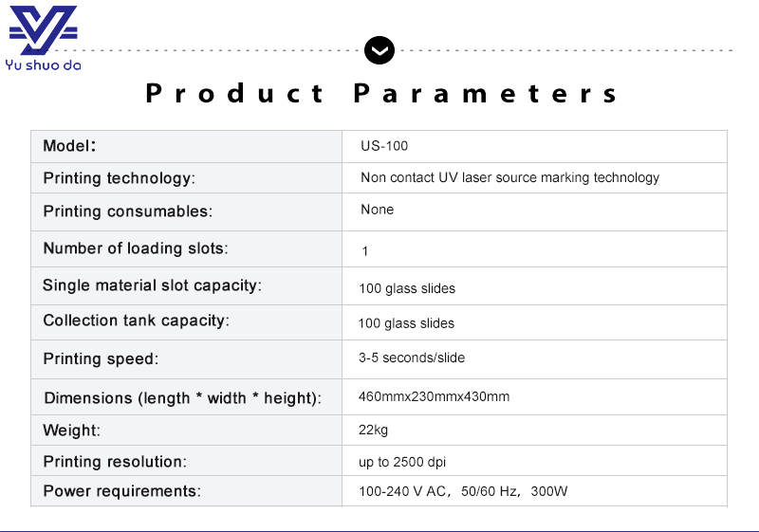The image size is (759, 532).
Task: Click the up to 2500 dpi value
Action: (402, 462)
